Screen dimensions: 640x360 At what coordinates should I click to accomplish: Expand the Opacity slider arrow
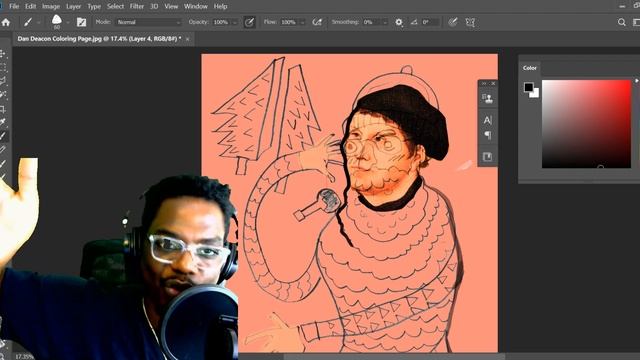[x=235, y=22]
